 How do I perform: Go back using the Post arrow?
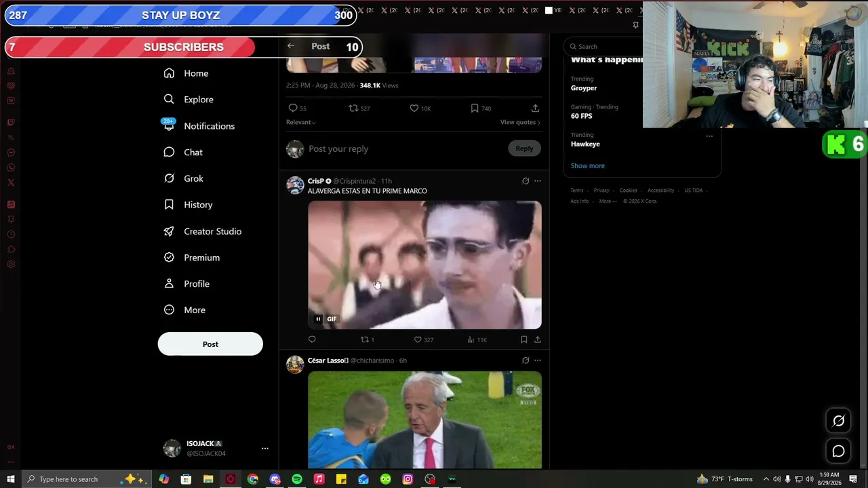[291, 46]
